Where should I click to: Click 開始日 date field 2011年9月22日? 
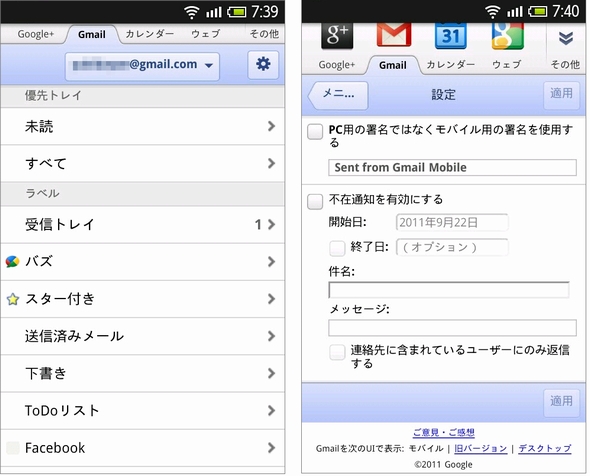[452, 222]
